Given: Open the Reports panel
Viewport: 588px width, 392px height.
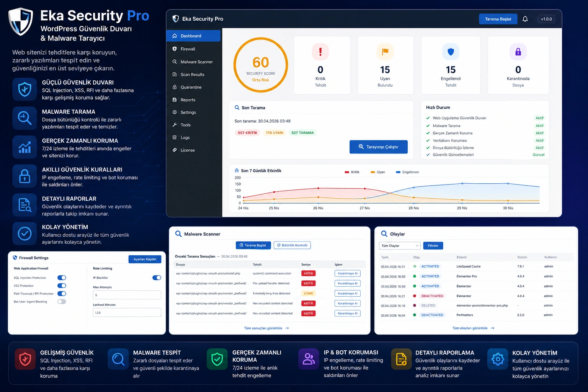Looking at the screenshot, I should tap(187, 100).
